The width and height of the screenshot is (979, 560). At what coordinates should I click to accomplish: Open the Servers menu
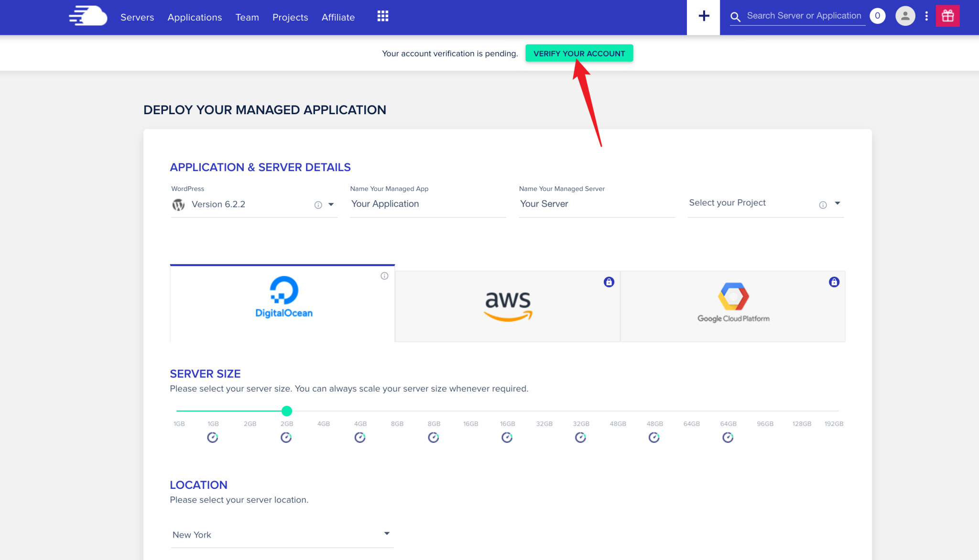[137, 17]
